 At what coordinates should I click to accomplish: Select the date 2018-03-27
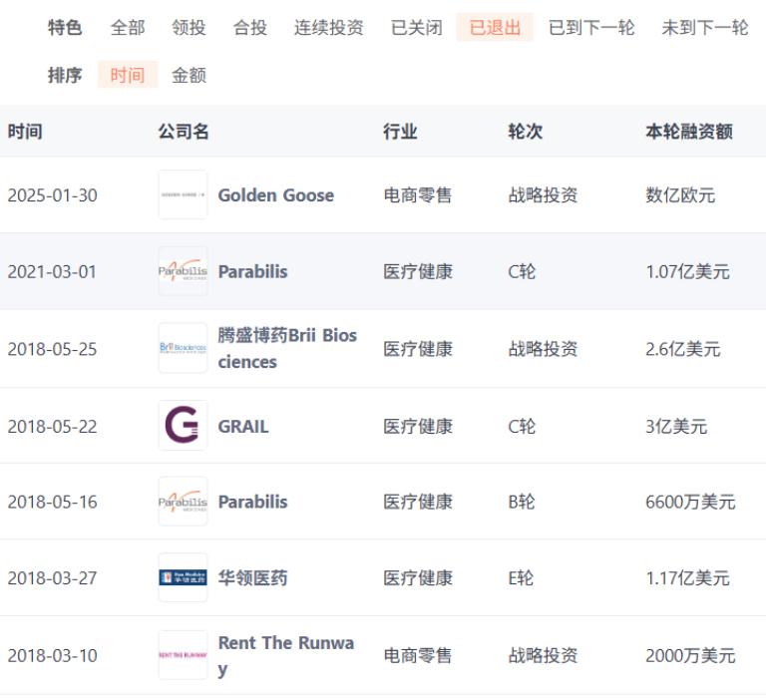[52, 578]
